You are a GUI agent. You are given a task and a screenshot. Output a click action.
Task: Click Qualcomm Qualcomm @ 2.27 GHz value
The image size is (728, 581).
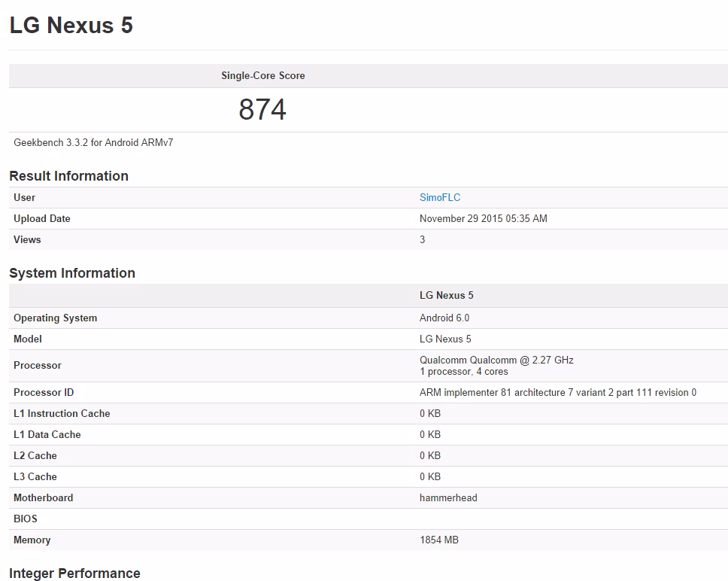[x=496, y=360]
